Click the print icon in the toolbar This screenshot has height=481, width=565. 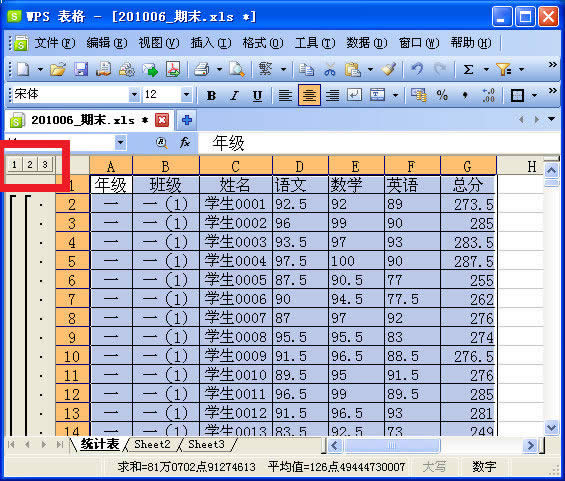coord(202,69)
